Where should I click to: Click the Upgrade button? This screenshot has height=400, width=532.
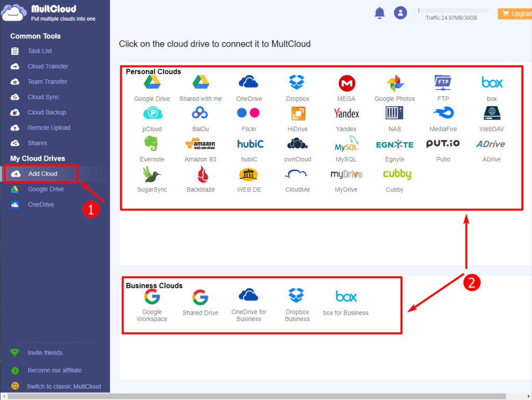[x=515, y=14]
